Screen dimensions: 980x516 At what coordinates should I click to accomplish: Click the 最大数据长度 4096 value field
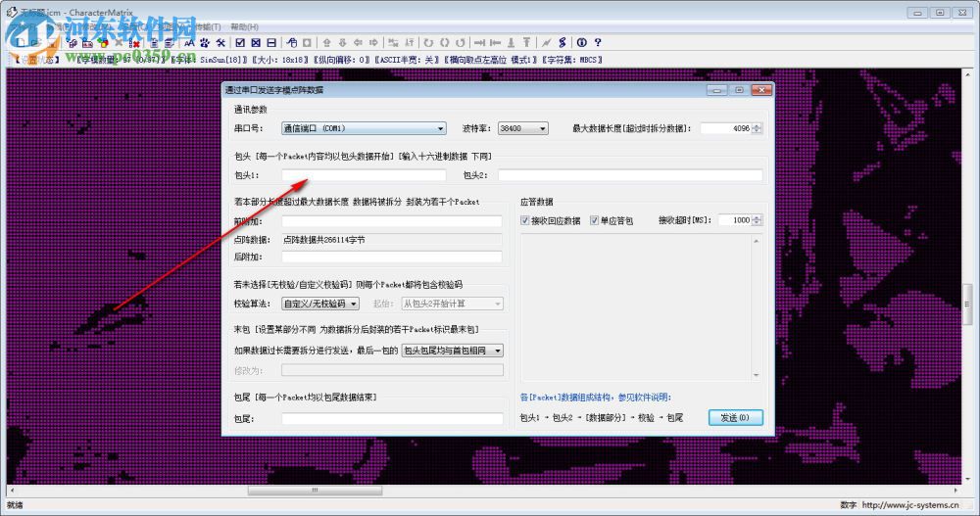point(725,128)
